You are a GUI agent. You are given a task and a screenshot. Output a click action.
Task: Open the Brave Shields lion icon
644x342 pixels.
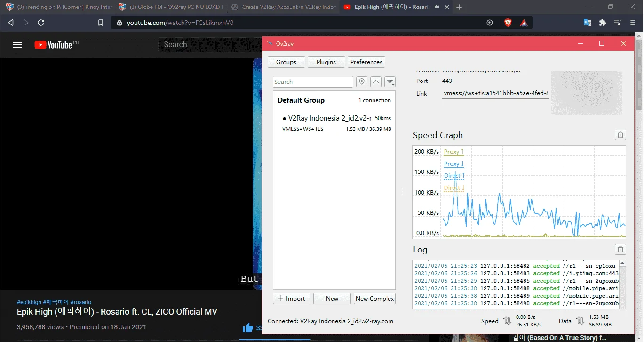pos(508,23)
